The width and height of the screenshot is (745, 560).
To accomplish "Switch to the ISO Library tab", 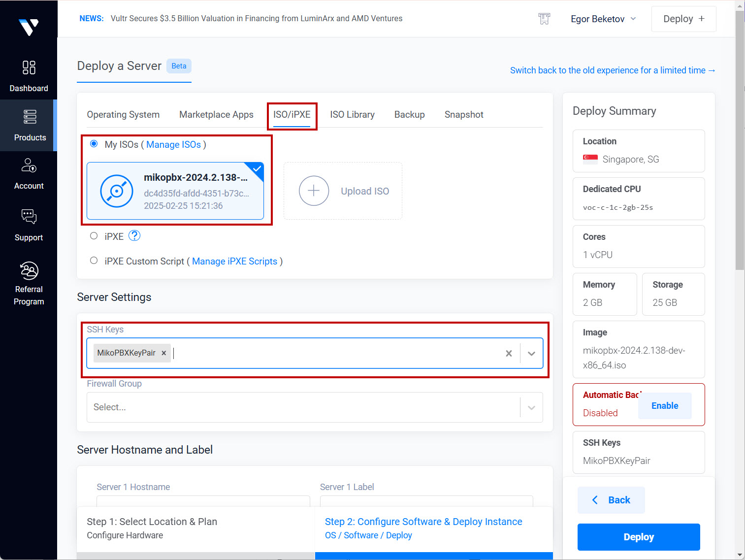I will (352, 115).
